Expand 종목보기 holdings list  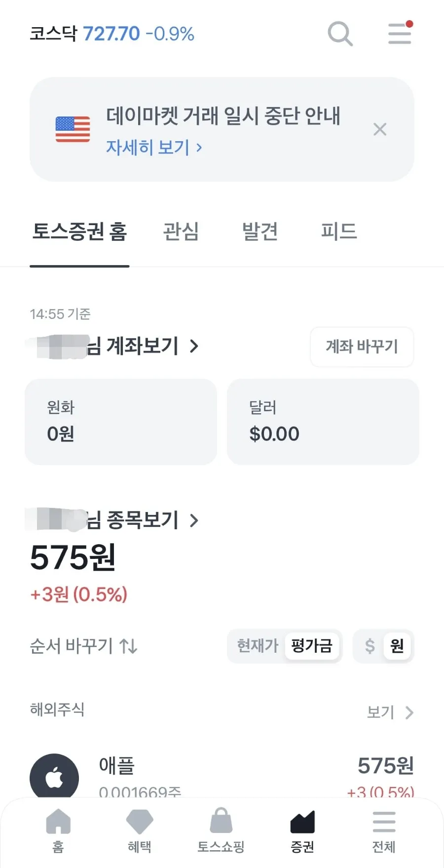(194, 520)
